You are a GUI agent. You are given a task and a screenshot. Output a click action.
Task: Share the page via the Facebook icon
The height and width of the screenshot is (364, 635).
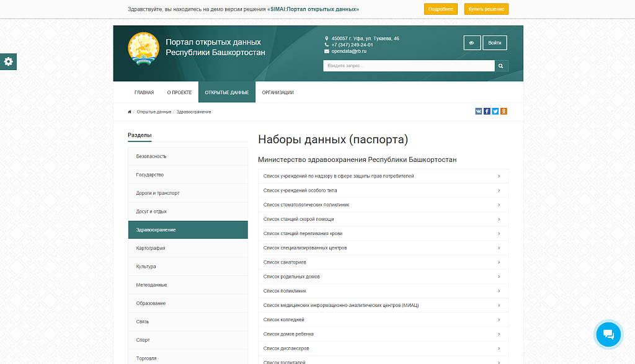(487, 112)
